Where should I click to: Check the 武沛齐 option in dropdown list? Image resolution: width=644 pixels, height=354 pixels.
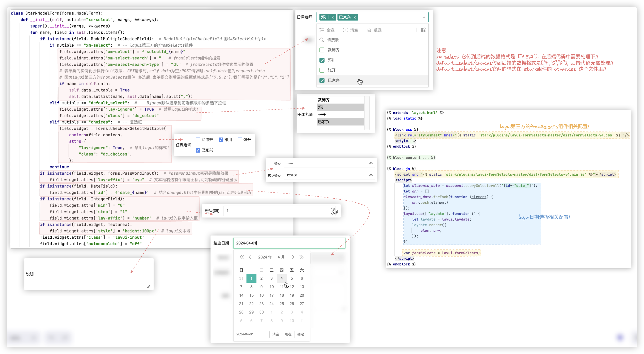[322, 50]
